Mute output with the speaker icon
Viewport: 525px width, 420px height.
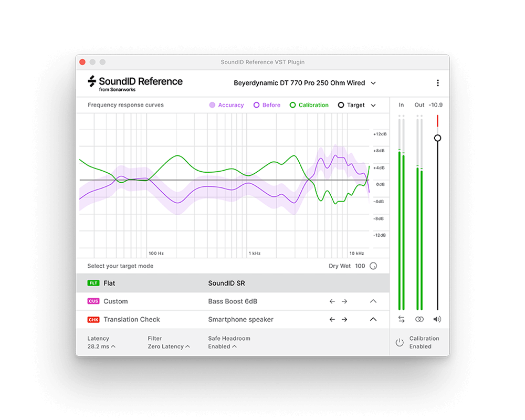tap(437, 320)
